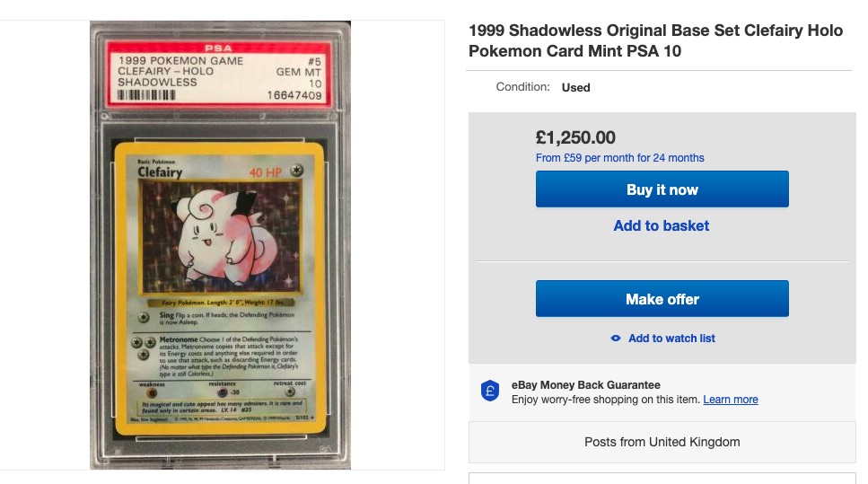Choose the Add to watch list text
The width and height of the screenshot is (868, 484).
[671, 339]
